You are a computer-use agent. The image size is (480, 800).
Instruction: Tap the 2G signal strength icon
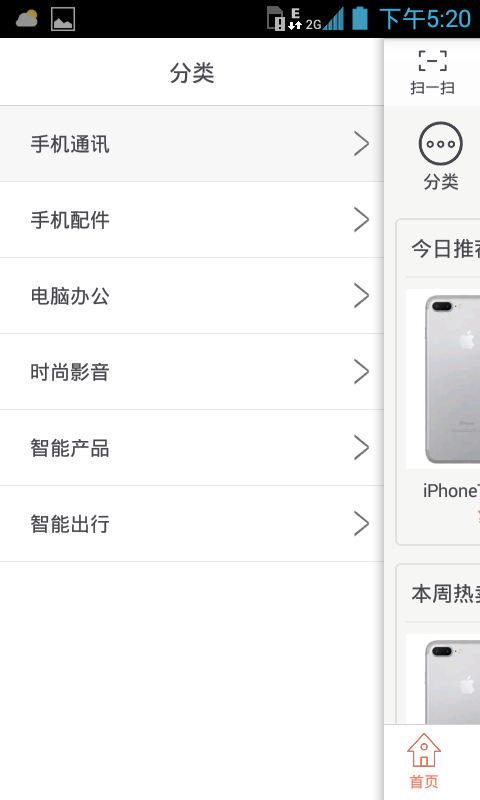tap(325, 19)
